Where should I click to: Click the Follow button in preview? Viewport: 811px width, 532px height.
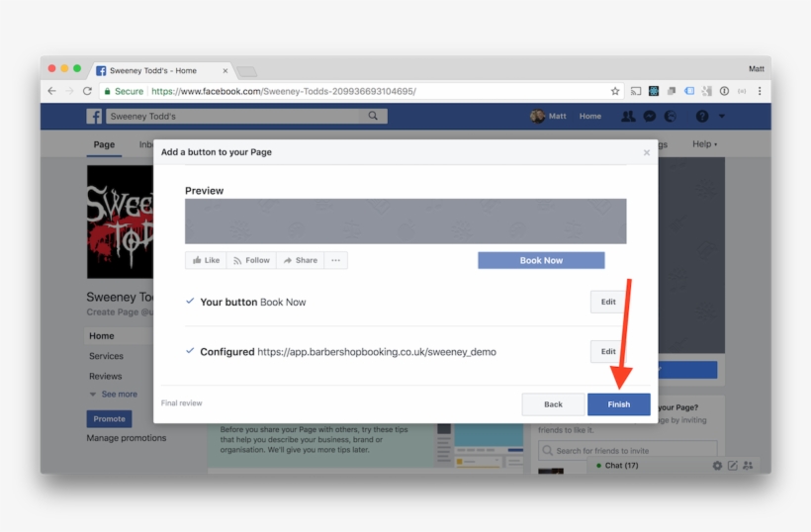[x=251, y=260]
